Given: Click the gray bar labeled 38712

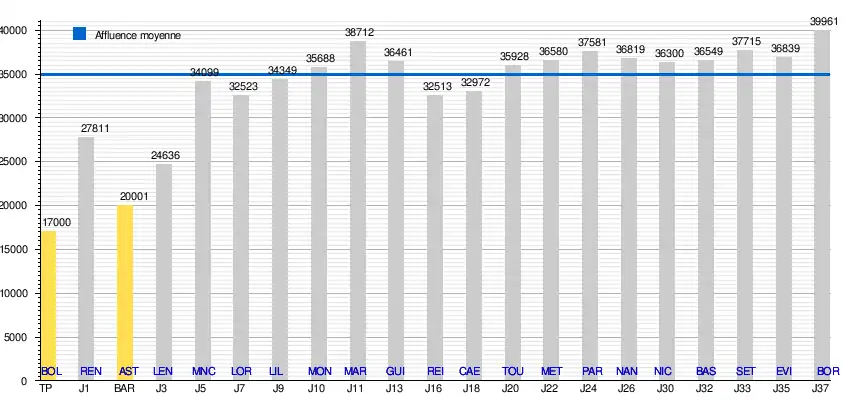Looking at the screenshot, I should click(357, 200).
